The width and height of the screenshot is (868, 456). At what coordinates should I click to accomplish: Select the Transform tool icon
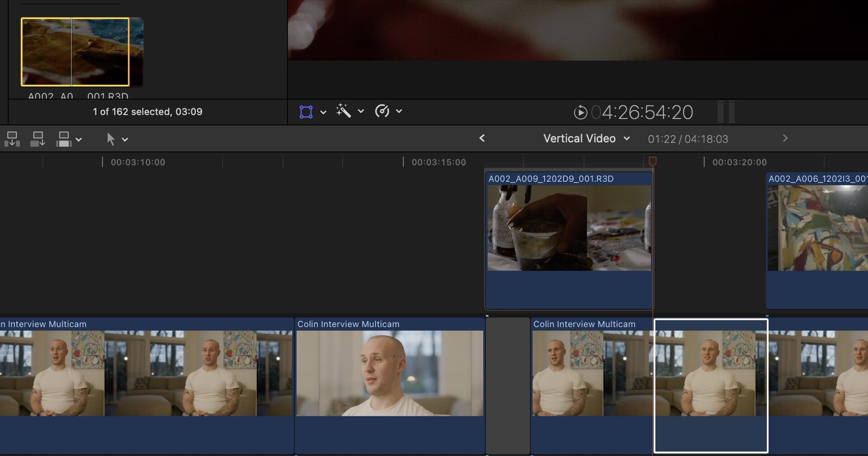307,111
